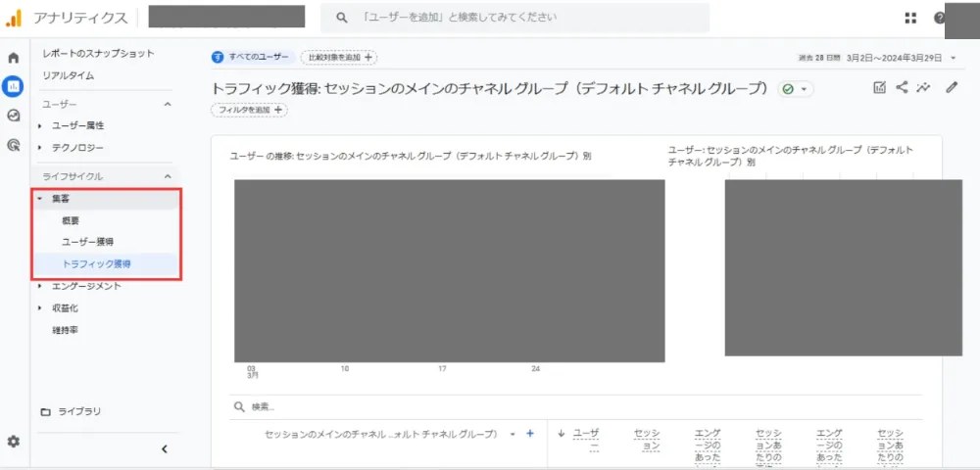Open the green check status dropdown by the title
This screenshot has width=980, height=470.
pos(795,89)
